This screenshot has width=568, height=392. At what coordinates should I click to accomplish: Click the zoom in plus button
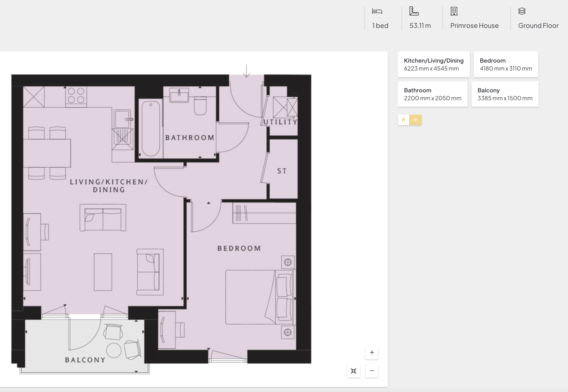(372, 353)
